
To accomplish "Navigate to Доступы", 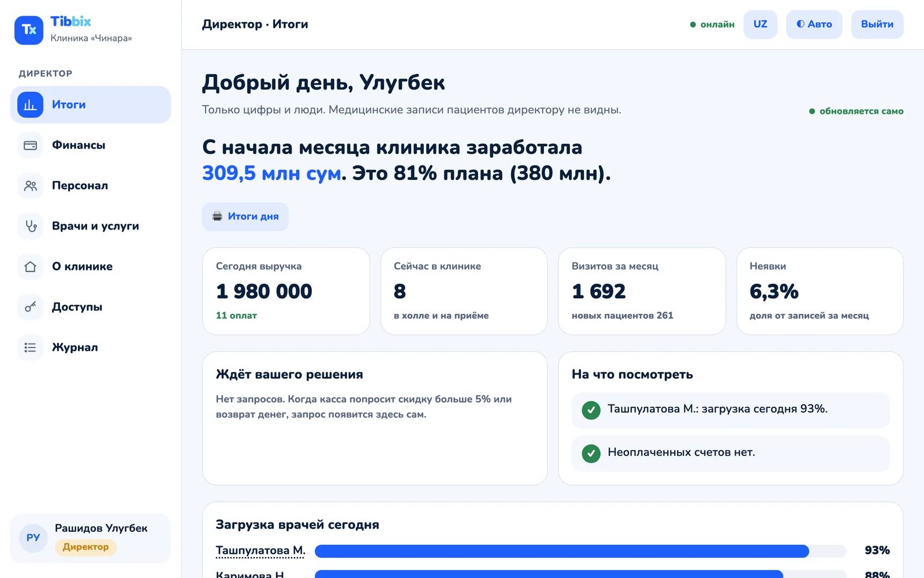I will (91, 307).
